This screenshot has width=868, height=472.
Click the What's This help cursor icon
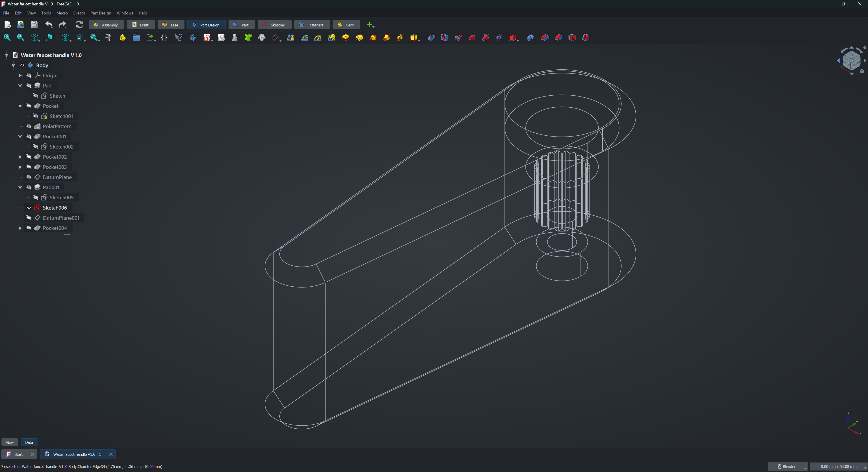[179, 37]
